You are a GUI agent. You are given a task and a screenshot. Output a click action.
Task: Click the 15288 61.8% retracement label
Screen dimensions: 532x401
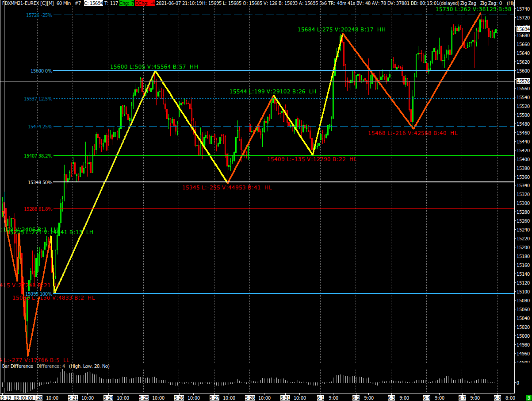38,209
